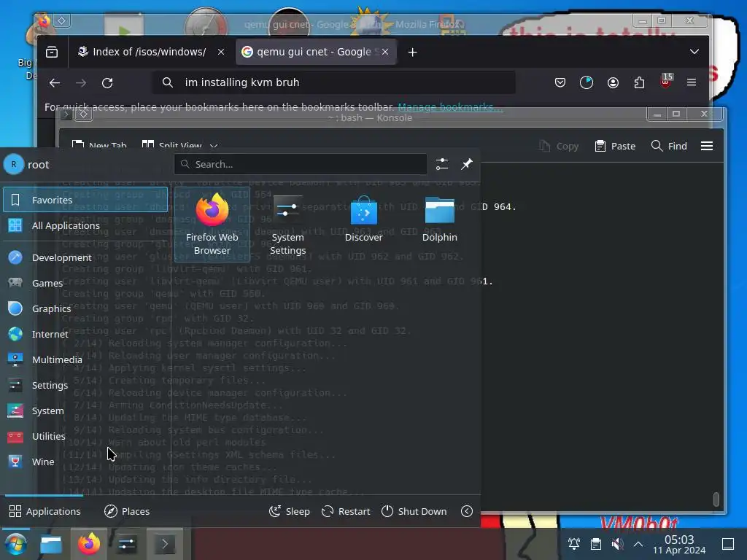Open the Graphics category
This screenshot has height=560, width=747.
[85, 308]
